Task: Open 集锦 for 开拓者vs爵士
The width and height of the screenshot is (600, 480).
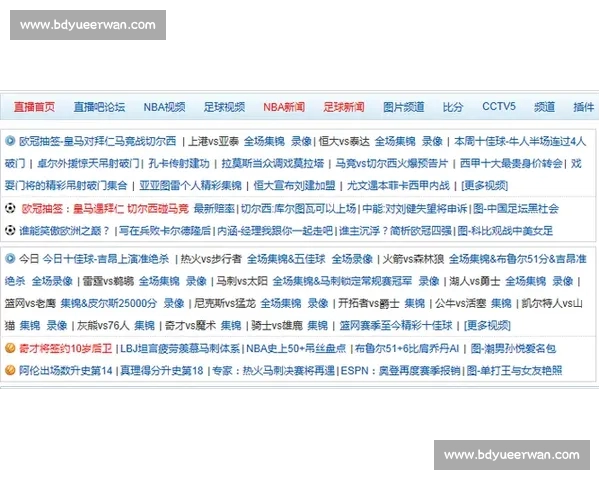Action: pos(415,304)
